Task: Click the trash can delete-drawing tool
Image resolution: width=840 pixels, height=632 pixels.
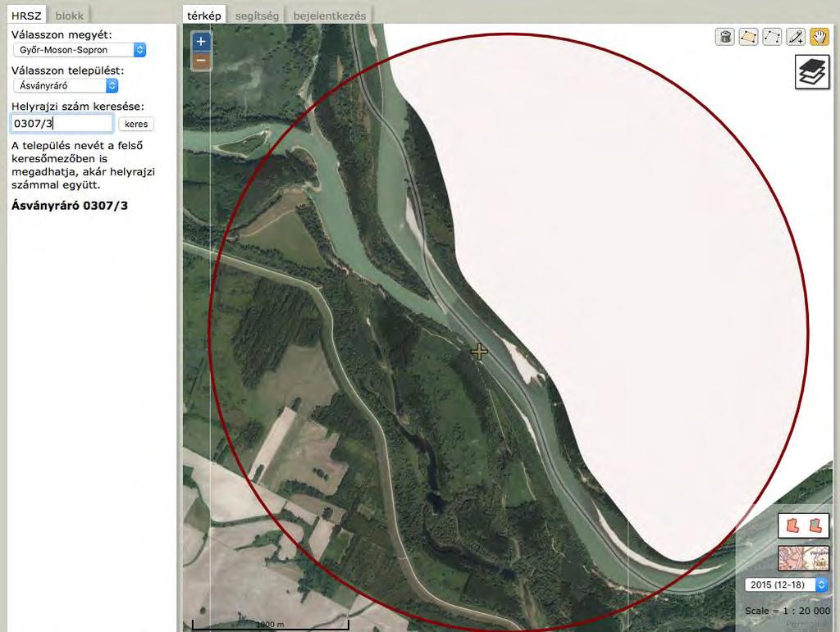Action: tap(725, 37)
